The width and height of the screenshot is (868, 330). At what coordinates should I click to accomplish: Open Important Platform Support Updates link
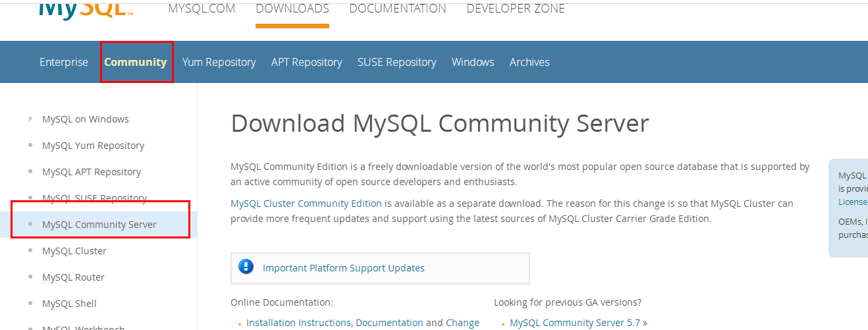344,268
